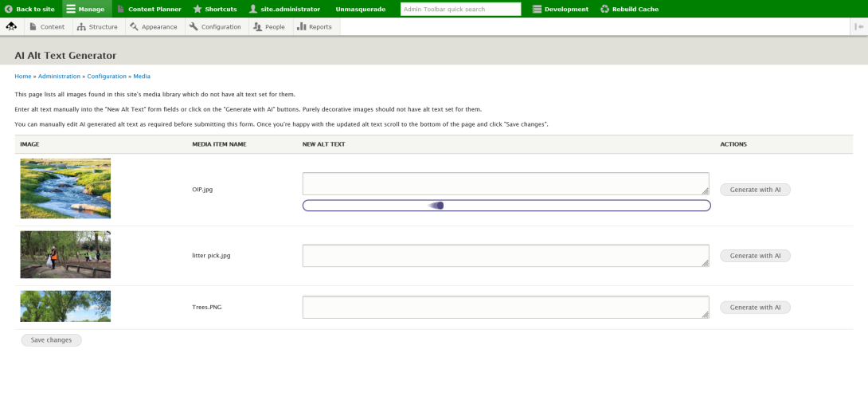Screen dimensions: 868x416
Task: Click Generate with AI for litter pick.jpg
Action: coord(755,256)
